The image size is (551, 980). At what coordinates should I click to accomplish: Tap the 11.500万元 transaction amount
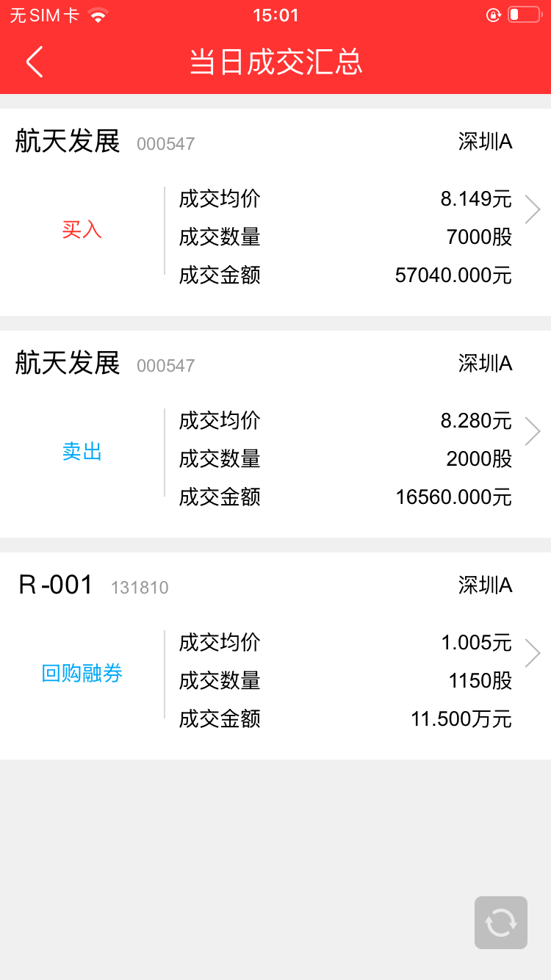click(461, 719)
